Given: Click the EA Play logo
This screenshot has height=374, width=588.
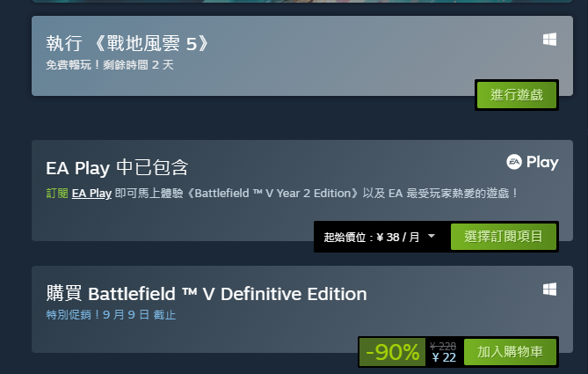Looking at the screenshot, I should coord(532,162).
